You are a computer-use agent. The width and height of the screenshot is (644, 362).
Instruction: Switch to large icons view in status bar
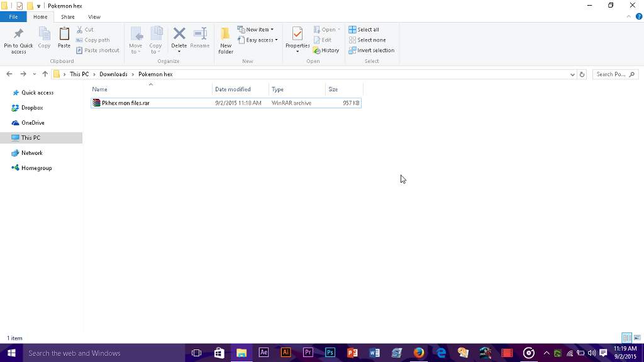(x=637, y=338)
